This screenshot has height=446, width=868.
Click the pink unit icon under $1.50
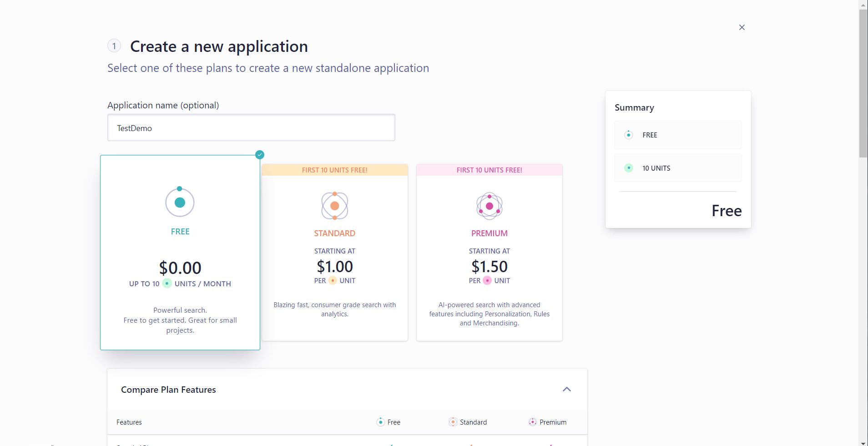[x=487, y=281]
